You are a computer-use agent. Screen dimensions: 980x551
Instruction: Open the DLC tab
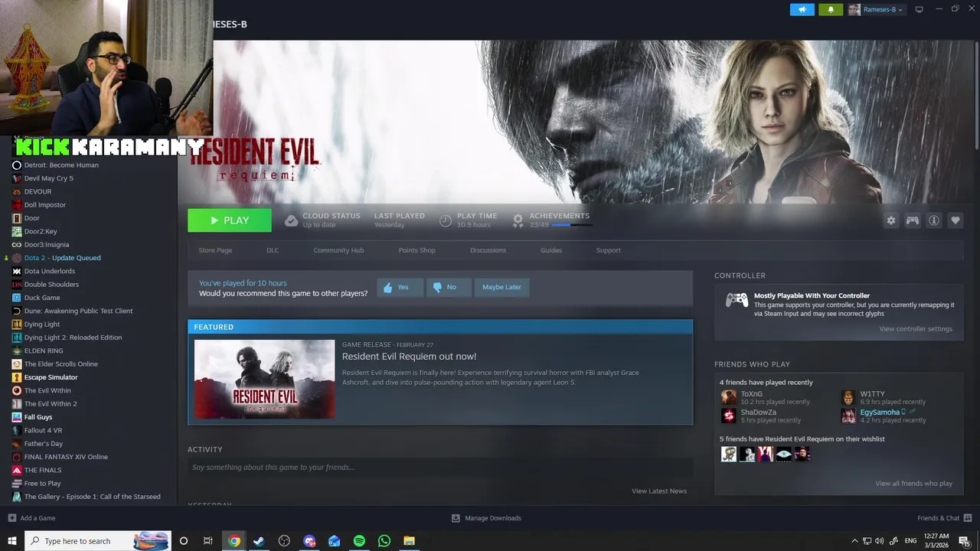click(x=273, y=250)
